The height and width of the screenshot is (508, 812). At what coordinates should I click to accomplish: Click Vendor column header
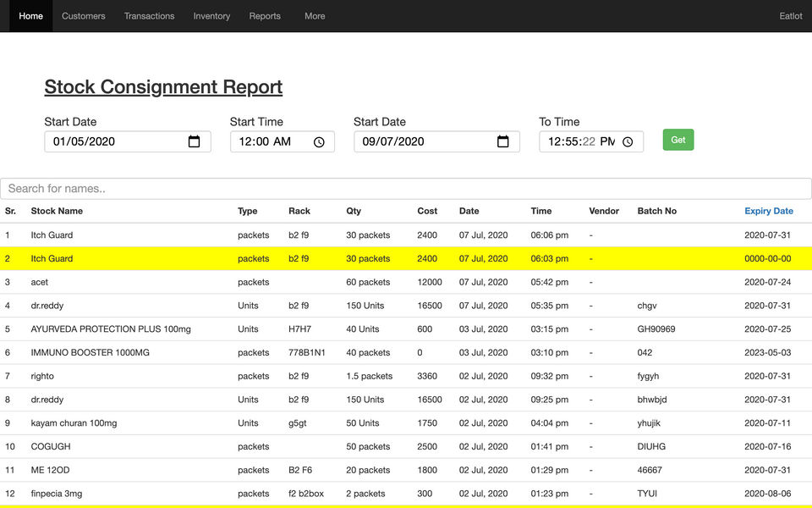(x=604, y=211)
